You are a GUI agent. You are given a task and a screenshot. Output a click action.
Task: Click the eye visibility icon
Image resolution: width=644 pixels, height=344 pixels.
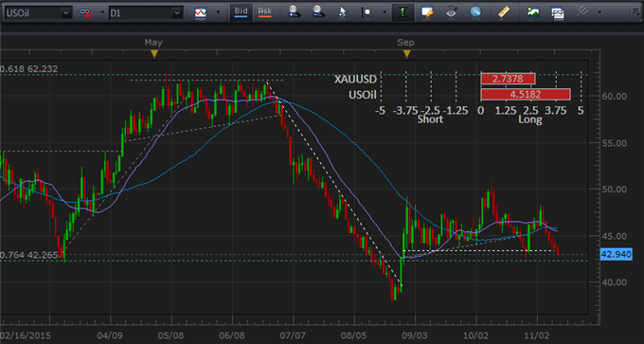tap(452, 12)
